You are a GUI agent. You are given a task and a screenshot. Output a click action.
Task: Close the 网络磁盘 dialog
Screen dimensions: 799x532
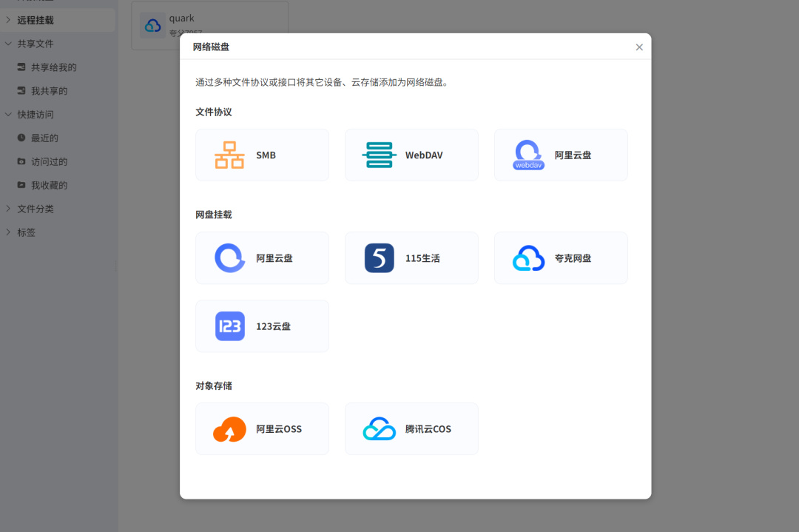click(639, 47)
